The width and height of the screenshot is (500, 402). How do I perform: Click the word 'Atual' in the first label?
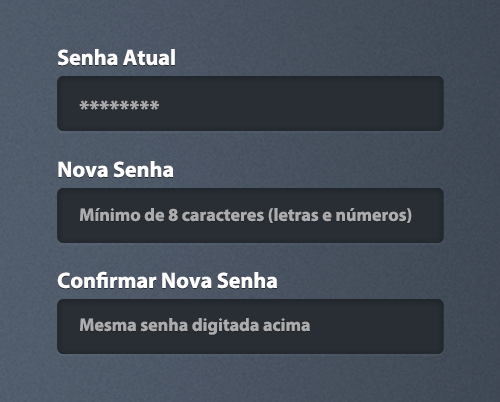point(149,58)
